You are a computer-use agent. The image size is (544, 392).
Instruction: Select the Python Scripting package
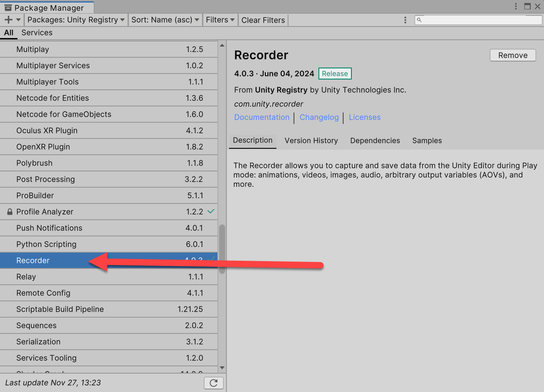[109, 244]
